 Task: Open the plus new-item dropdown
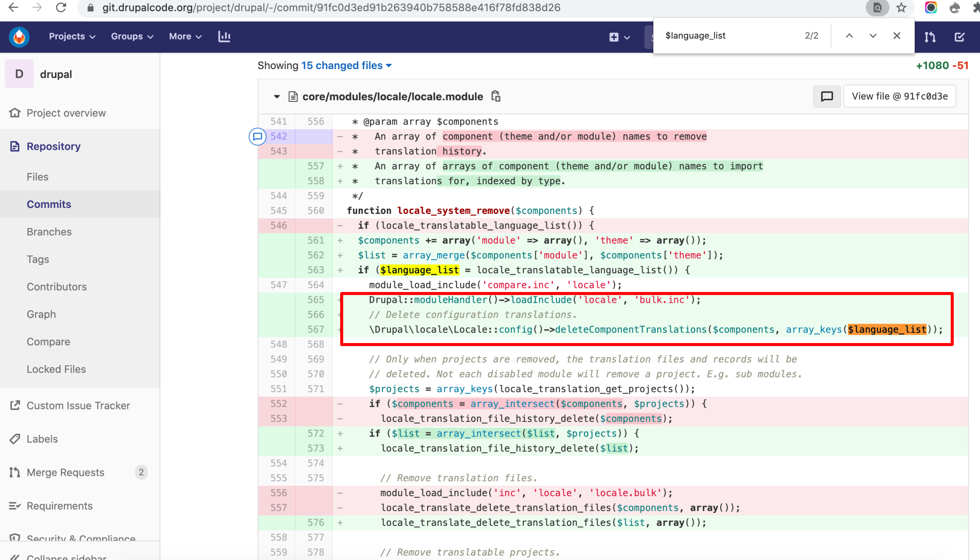coord(618,37)
